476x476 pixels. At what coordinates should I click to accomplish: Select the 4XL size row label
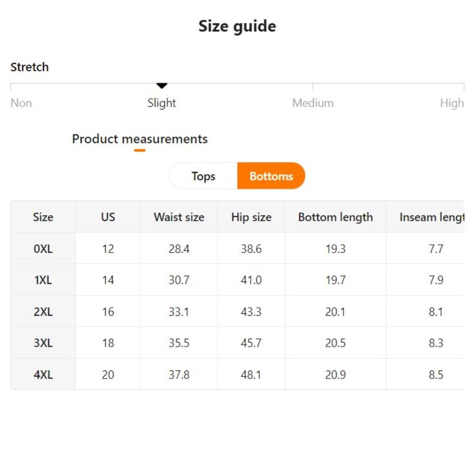[x=43, y=374]
